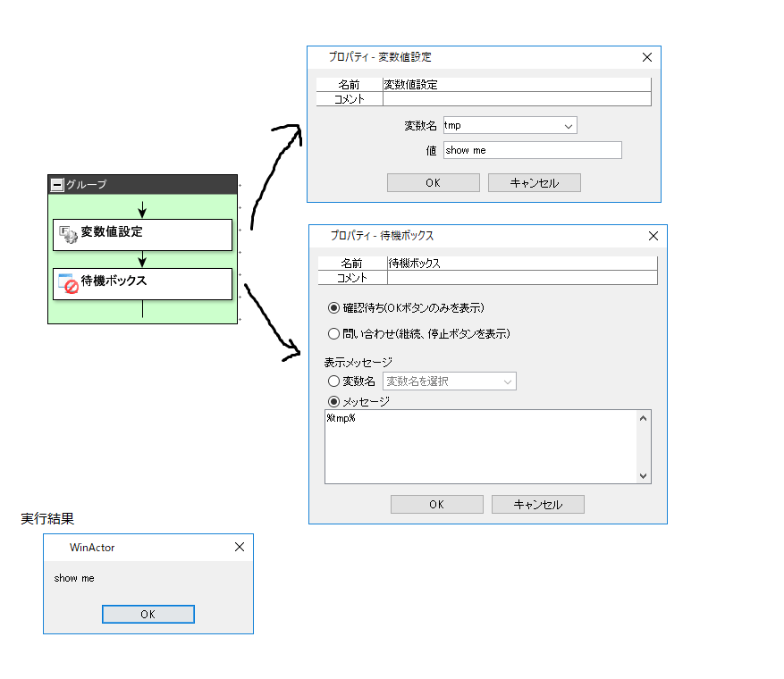
Task: Select the 変数値設定 node in the flow
Action: (x=142, y=234)
